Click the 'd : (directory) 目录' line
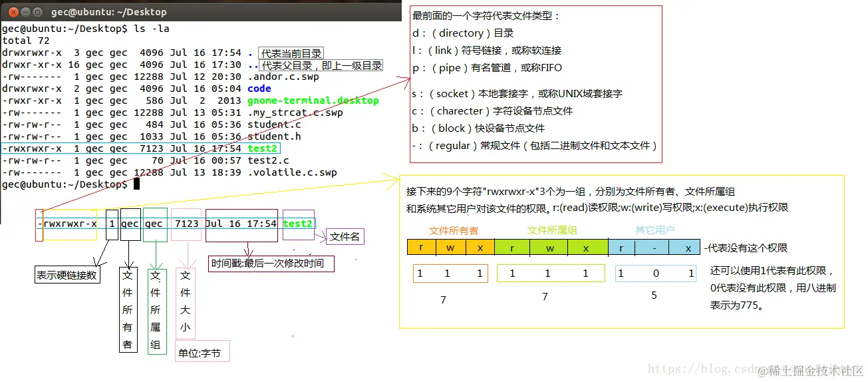Viewport: 868px width, 382px height. click(463, 33)
